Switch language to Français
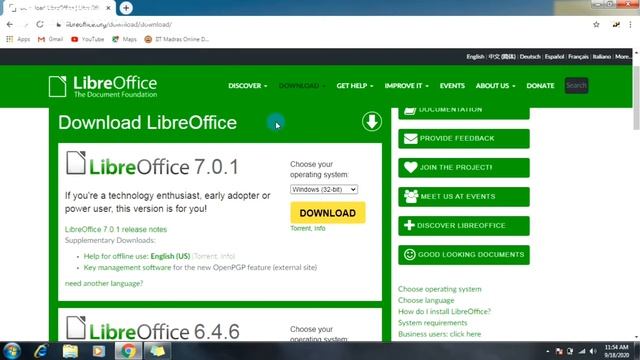This screenshot has height=360, width=640. tap(578, 57)
